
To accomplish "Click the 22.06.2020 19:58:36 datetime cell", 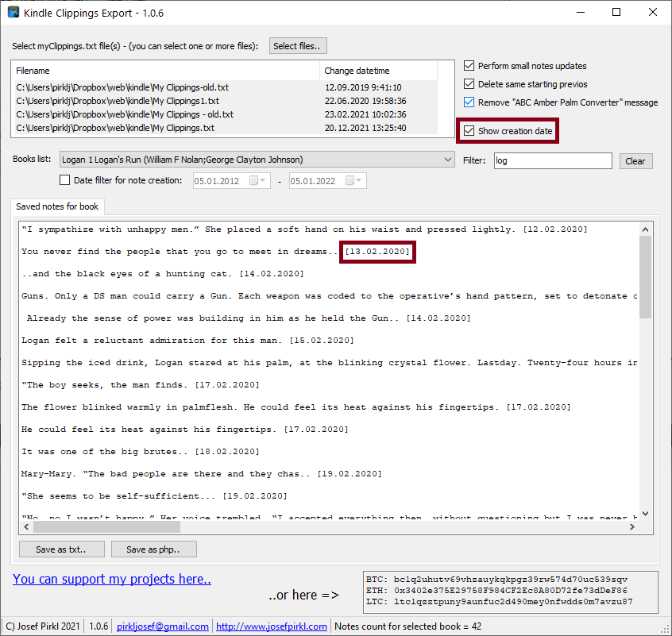I will coord(365,101).
